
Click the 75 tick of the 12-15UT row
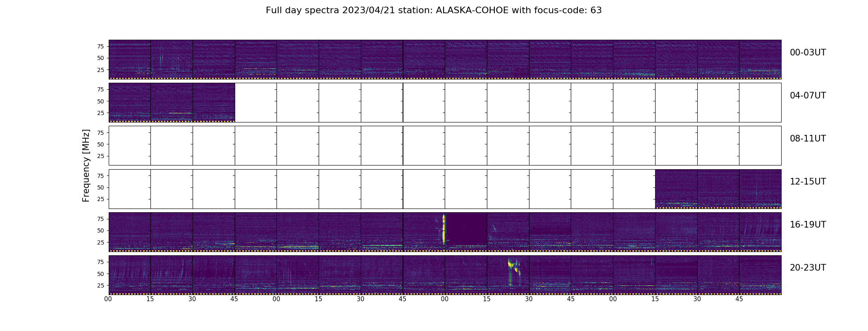click(x=100, y=176)
